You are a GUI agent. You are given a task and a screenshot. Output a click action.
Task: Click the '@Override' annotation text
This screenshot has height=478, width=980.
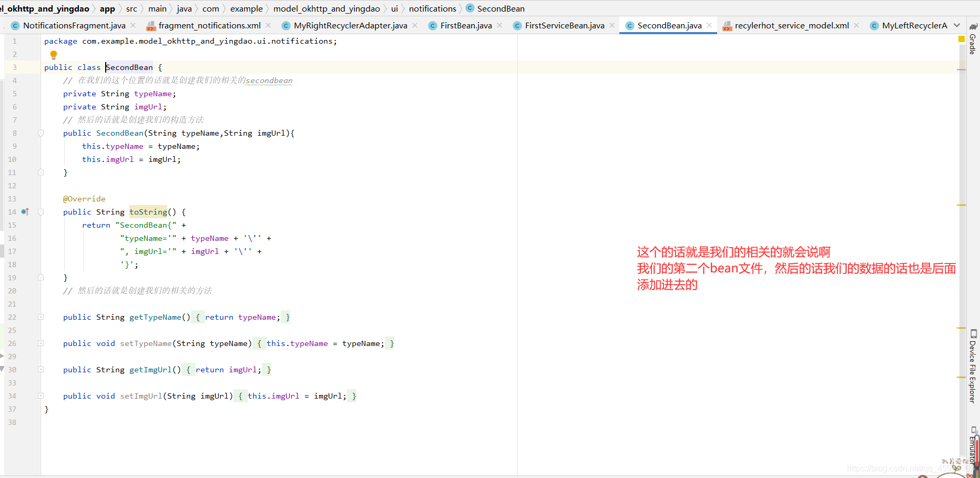(x=84, y=199)
